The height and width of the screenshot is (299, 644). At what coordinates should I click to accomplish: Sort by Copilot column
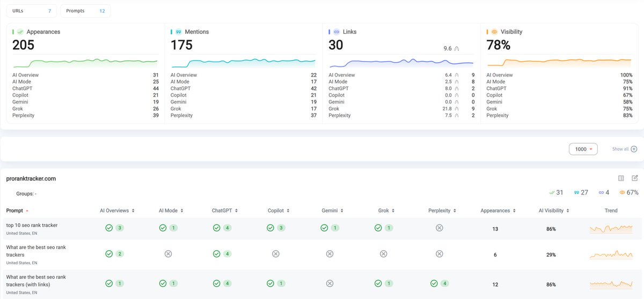pos(279,211)
